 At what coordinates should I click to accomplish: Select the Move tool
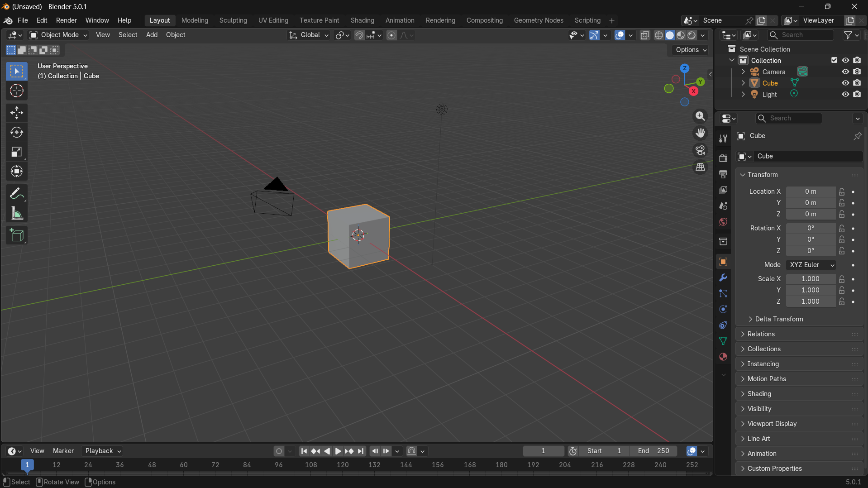point(16,113)
